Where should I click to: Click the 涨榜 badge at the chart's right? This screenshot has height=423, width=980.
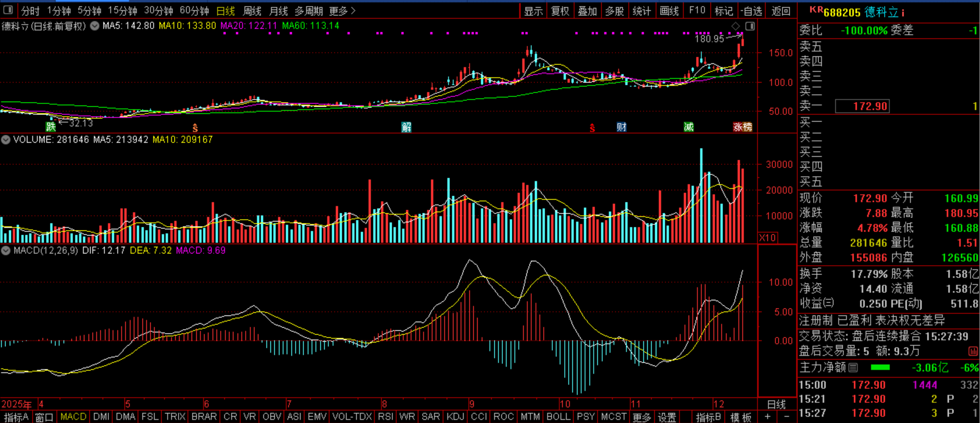[x=743, y=127]
